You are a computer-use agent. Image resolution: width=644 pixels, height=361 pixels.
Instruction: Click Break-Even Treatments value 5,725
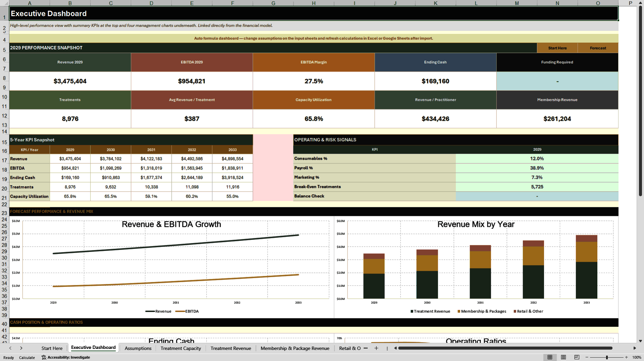tap(537, 187)
